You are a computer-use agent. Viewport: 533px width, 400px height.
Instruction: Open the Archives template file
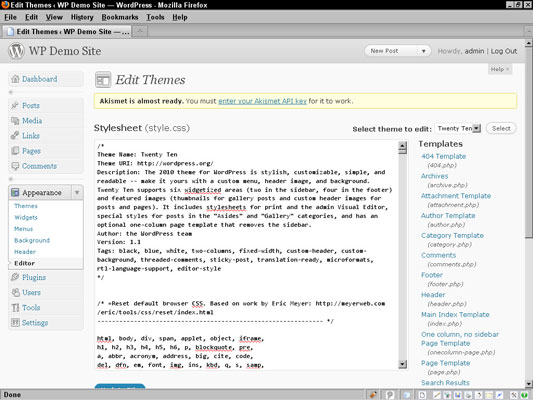(434, 176)
